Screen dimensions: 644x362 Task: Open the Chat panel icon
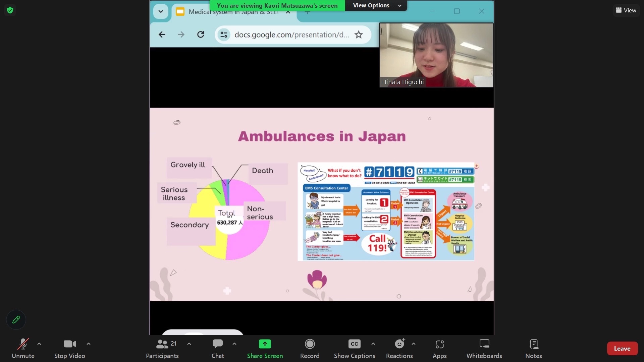tap(217, 344)
